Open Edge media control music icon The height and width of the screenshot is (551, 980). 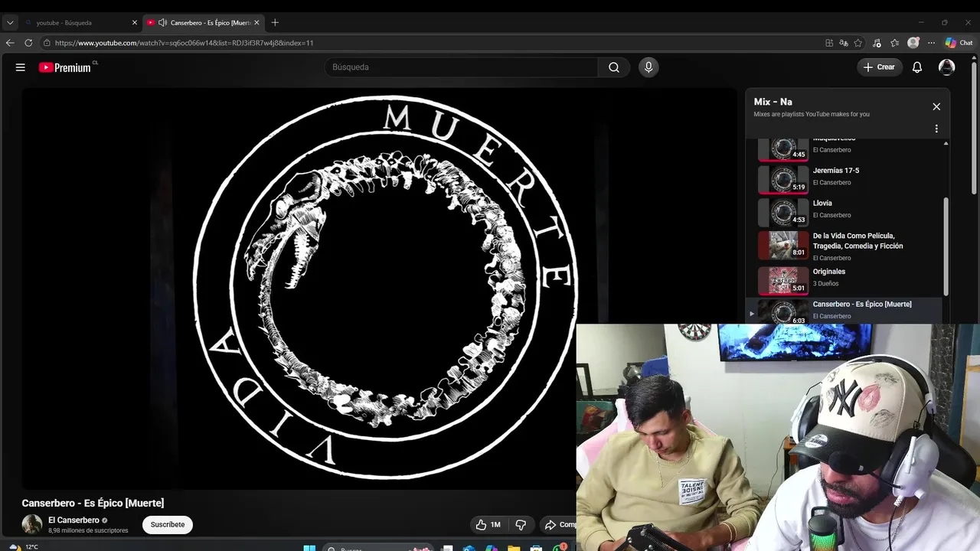pos(877,43)
